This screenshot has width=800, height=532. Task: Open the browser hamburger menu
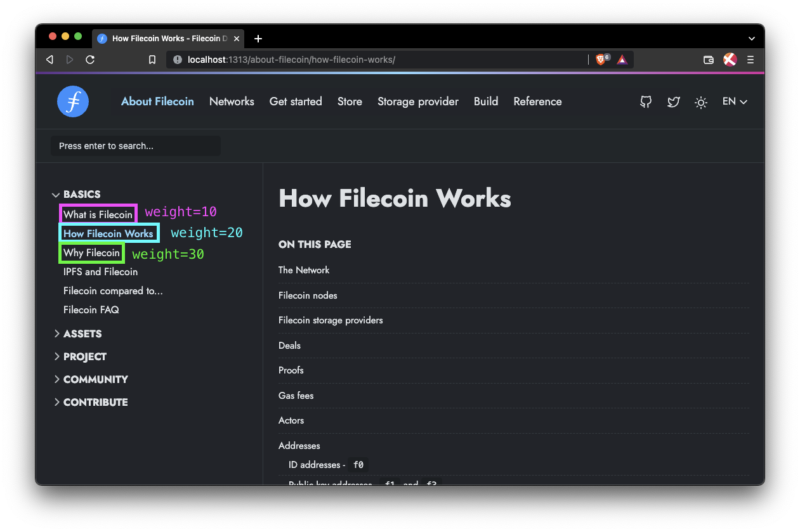pyautogui.click(x=751, y=60)
